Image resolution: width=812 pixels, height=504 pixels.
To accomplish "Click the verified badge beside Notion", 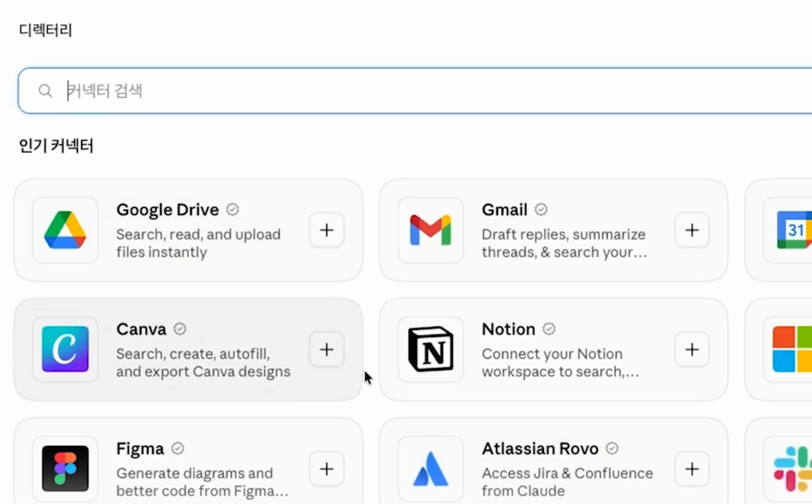I will [549, 329].
